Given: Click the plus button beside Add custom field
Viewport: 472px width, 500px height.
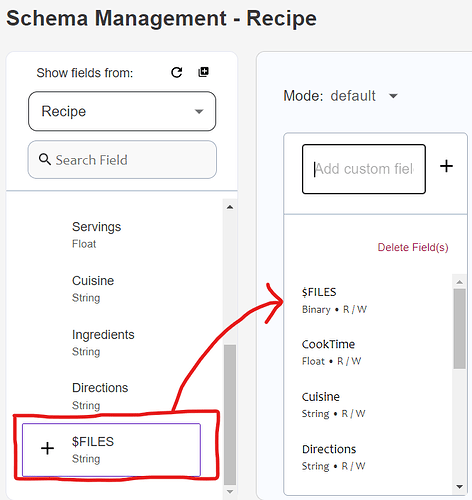Looking at the screenshot, I should pyautogui.click(x=446, y=166).
